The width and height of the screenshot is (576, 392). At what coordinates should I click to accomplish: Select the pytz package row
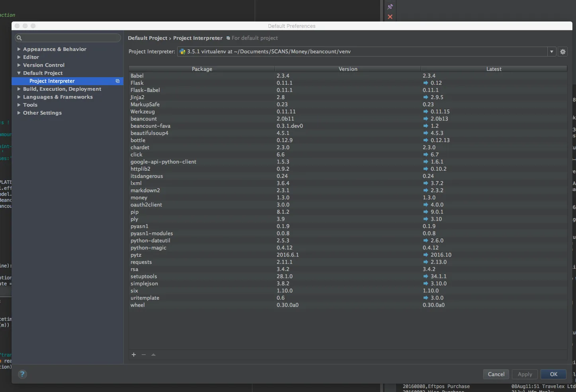pos(348,255)
